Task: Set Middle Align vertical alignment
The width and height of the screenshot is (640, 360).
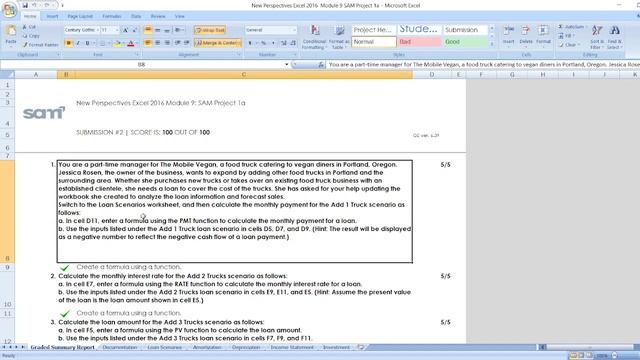Action: point(157,30)
